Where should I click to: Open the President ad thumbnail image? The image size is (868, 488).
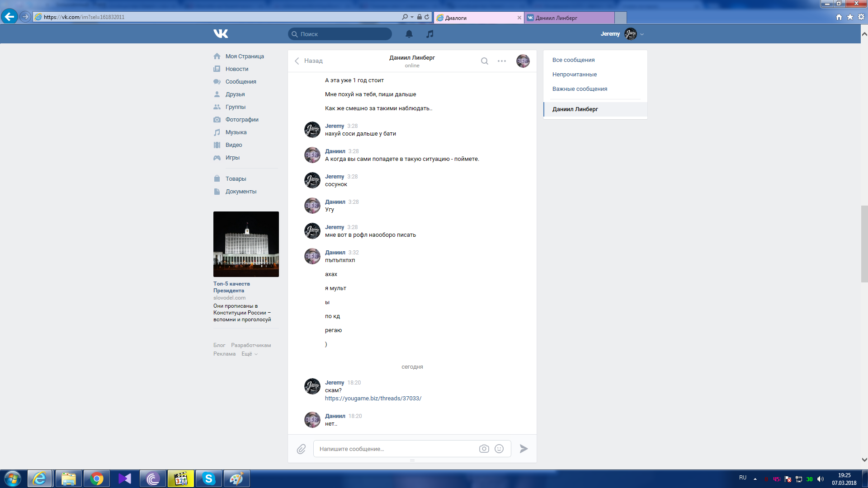(x=246, y=244)
